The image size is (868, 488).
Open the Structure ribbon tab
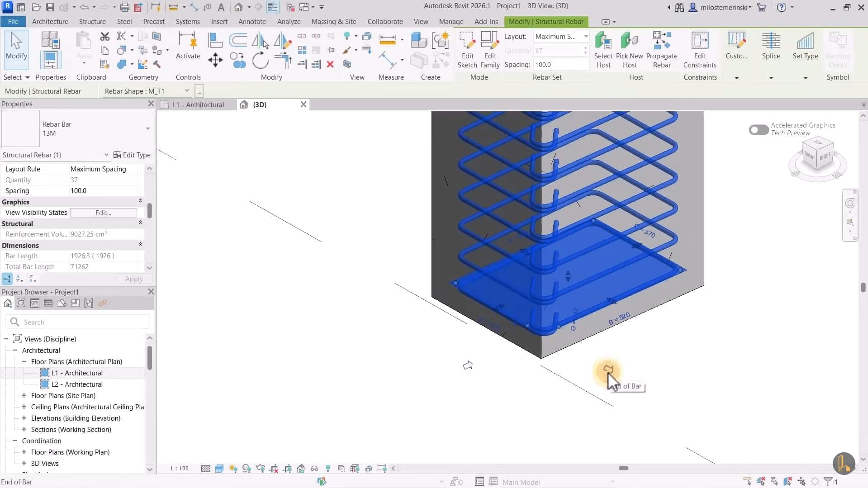click(92, 22)
